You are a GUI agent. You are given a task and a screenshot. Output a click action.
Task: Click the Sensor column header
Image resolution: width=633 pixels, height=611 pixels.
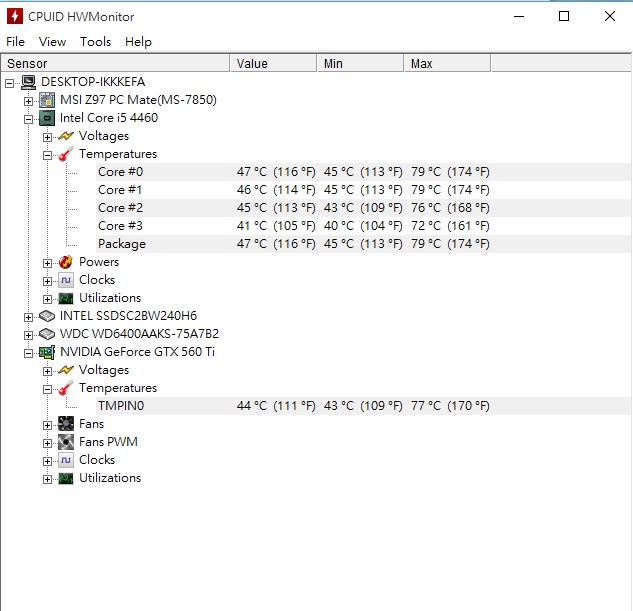click(115, 63)
